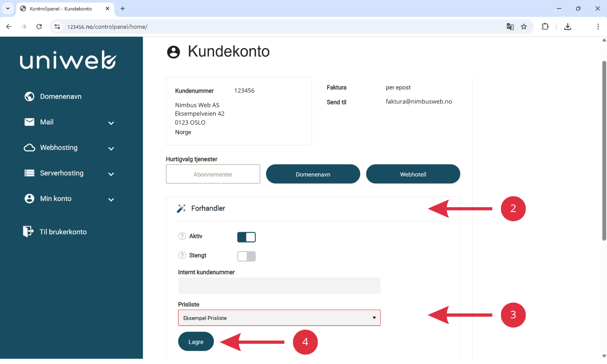Click the Mail envelope icon in the sidebar

(30, 122)
